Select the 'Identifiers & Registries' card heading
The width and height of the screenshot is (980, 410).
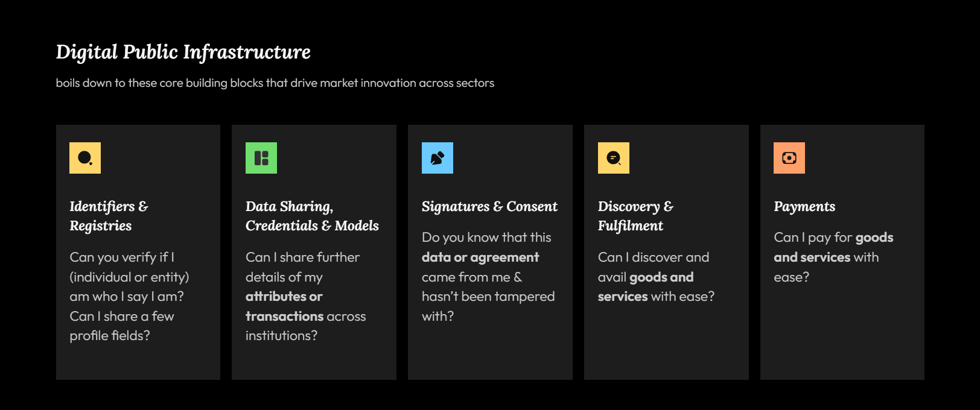109,216
